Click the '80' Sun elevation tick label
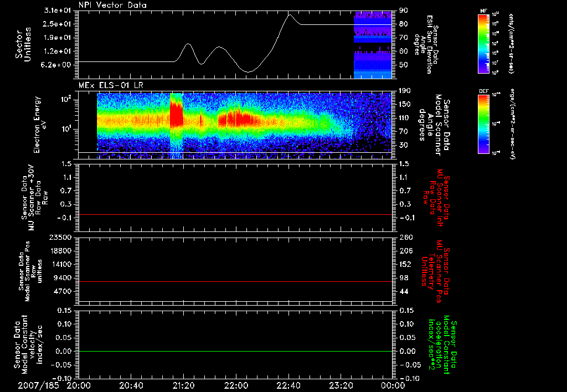The image size is (567, 392). 404,24
